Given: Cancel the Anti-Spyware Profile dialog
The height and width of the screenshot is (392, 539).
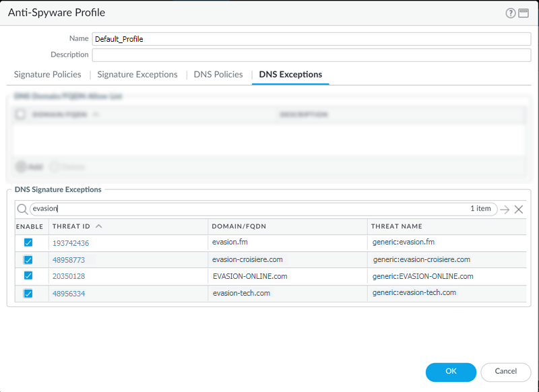Looking at the screenshot, I should (505, 371).
